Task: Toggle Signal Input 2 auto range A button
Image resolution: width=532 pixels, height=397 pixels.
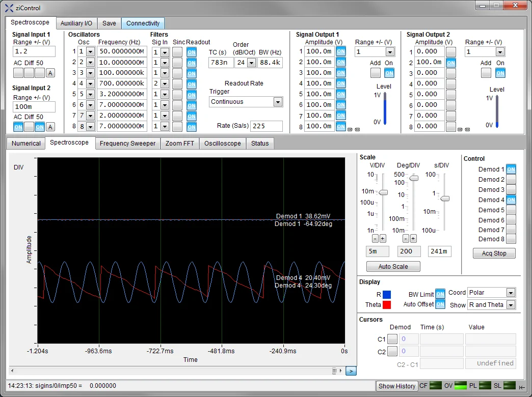Action: [x=50, y=127]
